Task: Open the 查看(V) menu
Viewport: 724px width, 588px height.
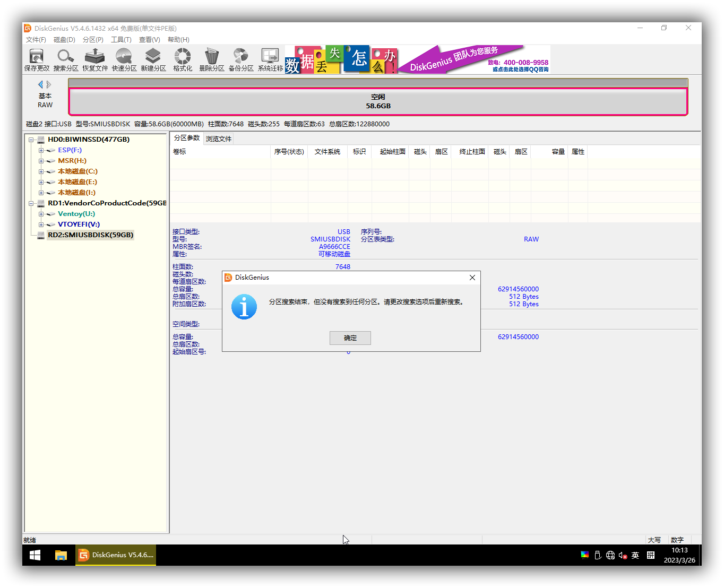Action: [150, 40]
